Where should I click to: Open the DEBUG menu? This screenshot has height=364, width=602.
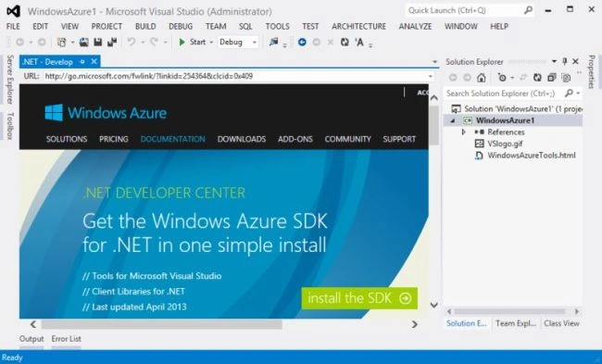[x=181, y=27]
